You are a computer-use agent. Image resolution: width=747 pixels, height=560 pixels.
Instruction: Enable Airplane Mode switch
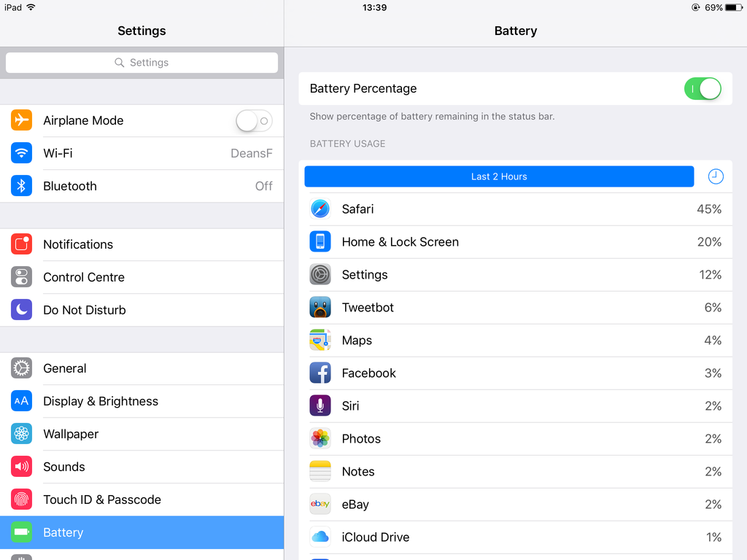click(x=254, y=120)
